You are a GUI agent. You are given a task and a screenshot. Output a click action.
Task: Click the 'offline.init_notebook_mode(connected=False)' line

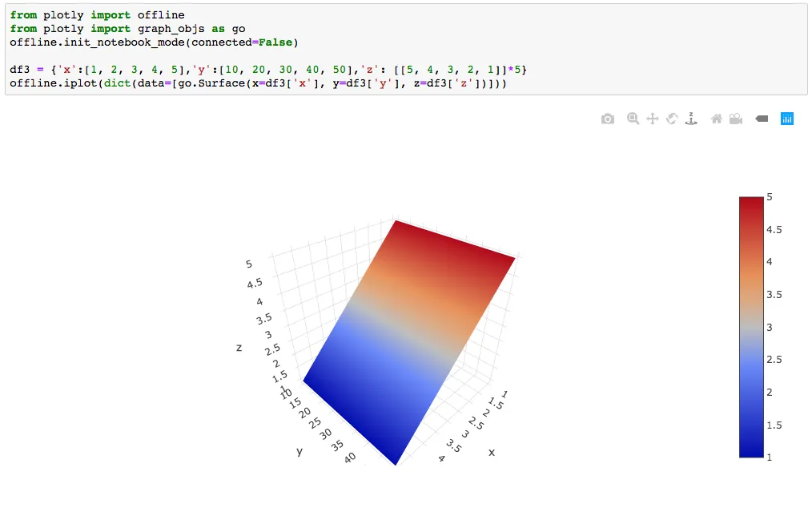[x=154, y=42]
